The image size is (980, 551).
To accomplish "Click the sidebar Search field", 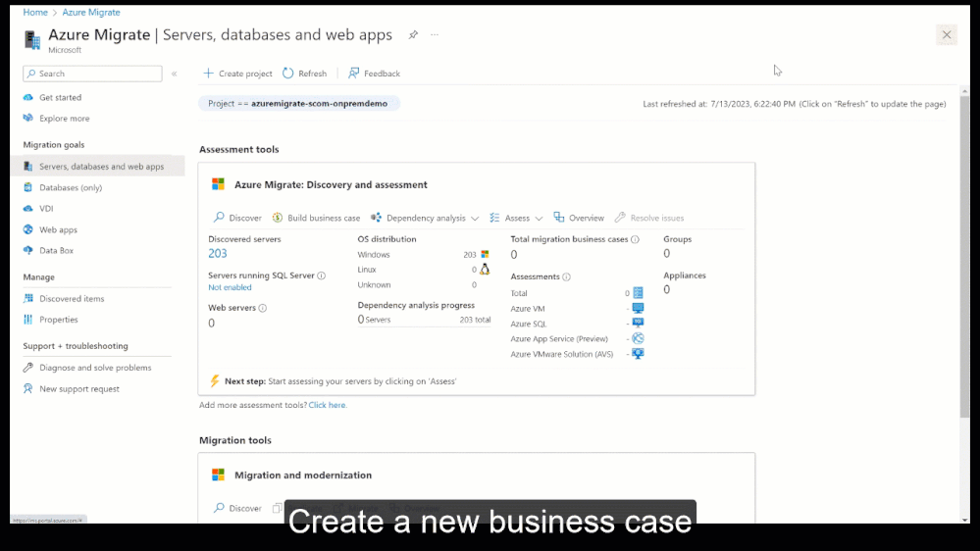I will point(92,74).
